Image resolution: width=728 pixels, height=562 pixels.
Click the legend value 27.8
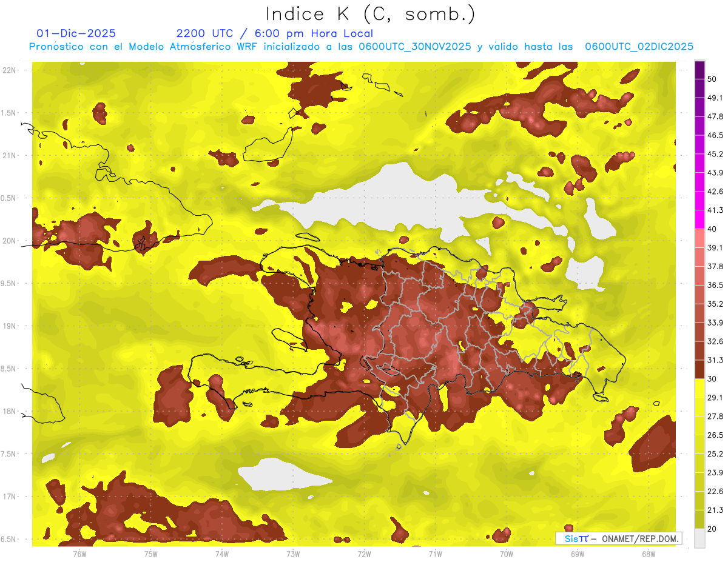pyautogui.click(x=715, y=416)
